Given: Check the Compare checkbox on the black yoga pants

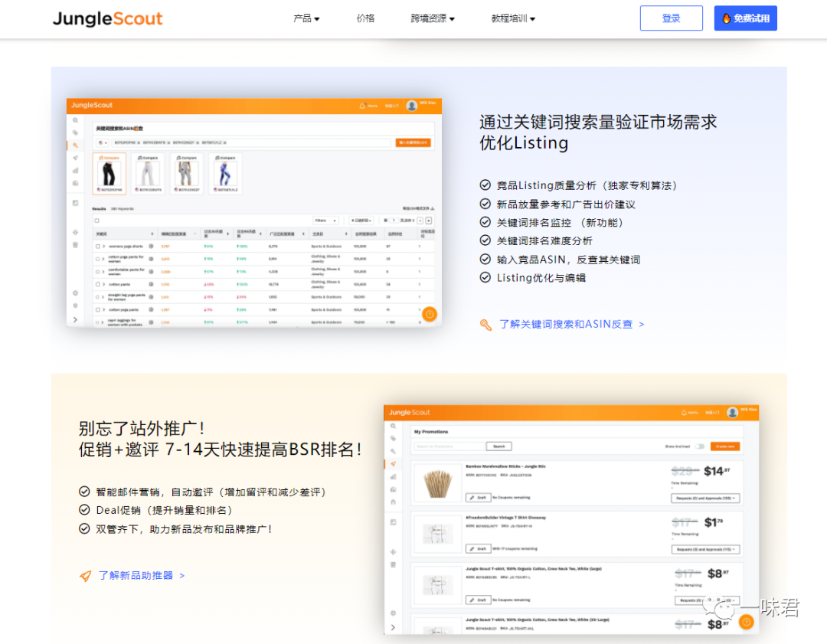Looking at the screenshot, I should pyautogui.click(x=103, y=157).
